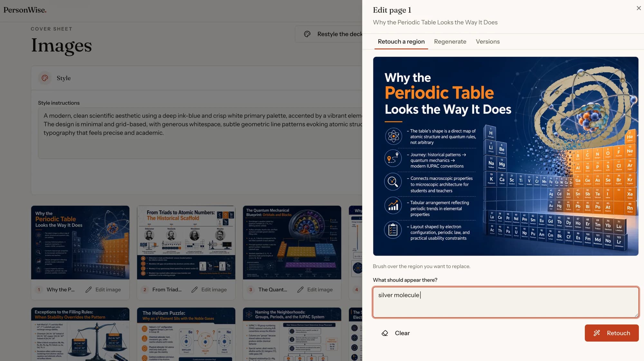Click the periodic table image to brush a region
The height and width of the screenshot is (361, 644).
(506, 156)
